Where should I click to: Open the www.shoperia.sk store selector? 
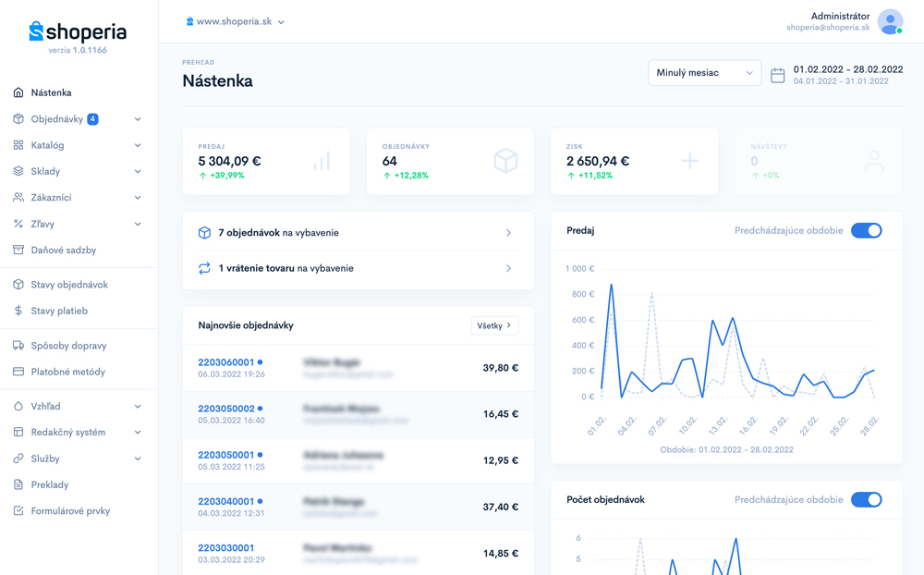[x=236, y=21]
